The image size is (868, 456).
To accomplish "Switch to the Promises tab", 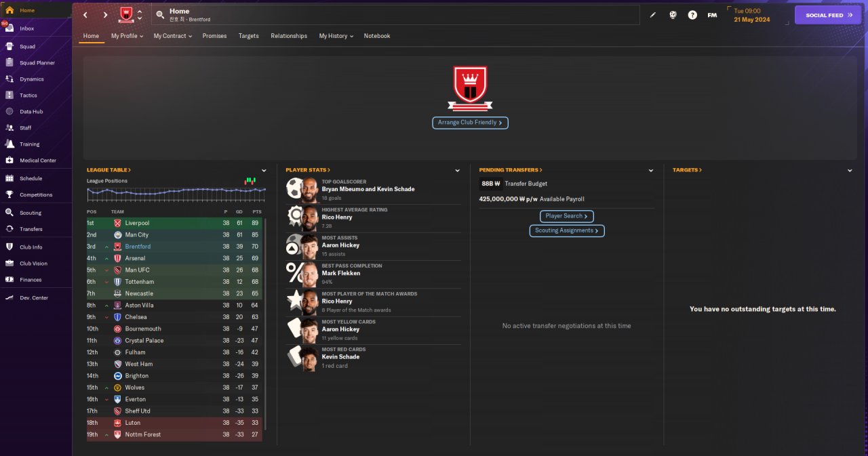I will [x=214, y=36].
